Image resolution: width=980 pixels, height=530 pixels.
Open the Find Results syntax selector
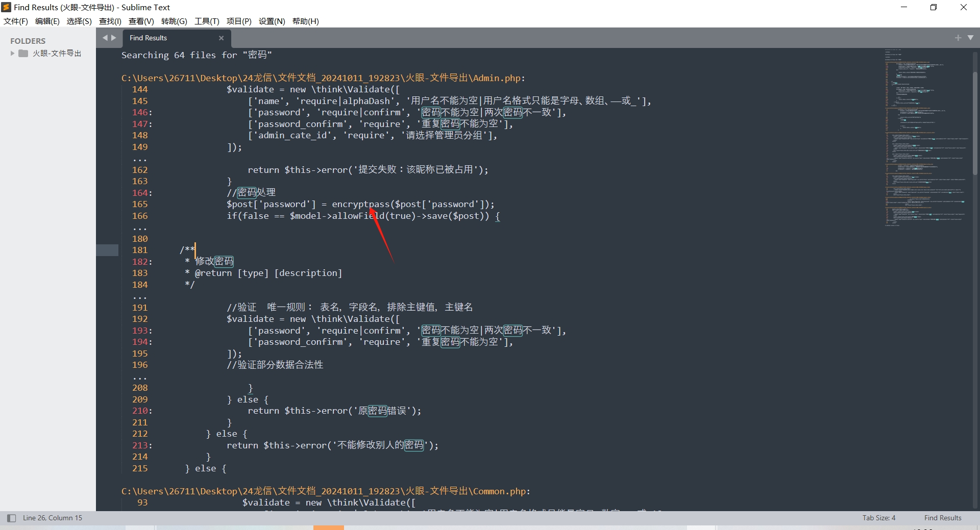coord(943,518)
